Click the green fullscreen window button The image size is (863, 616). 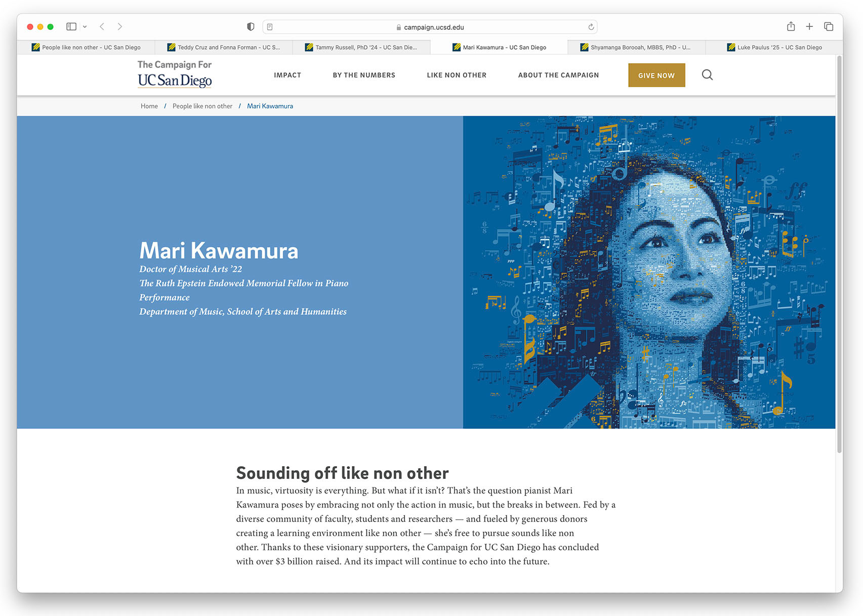(x=50, y=27)
